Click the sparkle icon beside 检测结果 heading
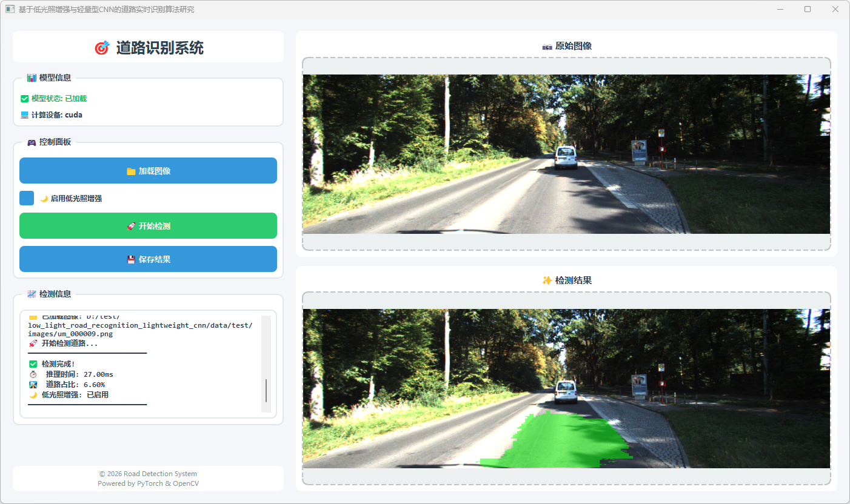The height and width of the screenshot is (504, 850). (x=547, y=280)
